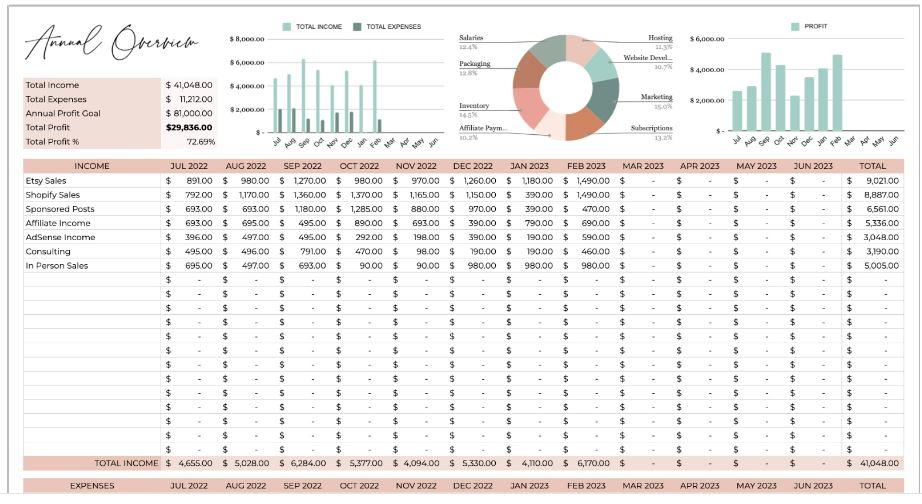The width and height of the screenshot is (922, 504).
Task: Select the In Person Sales row label
Action: [56, 266]
